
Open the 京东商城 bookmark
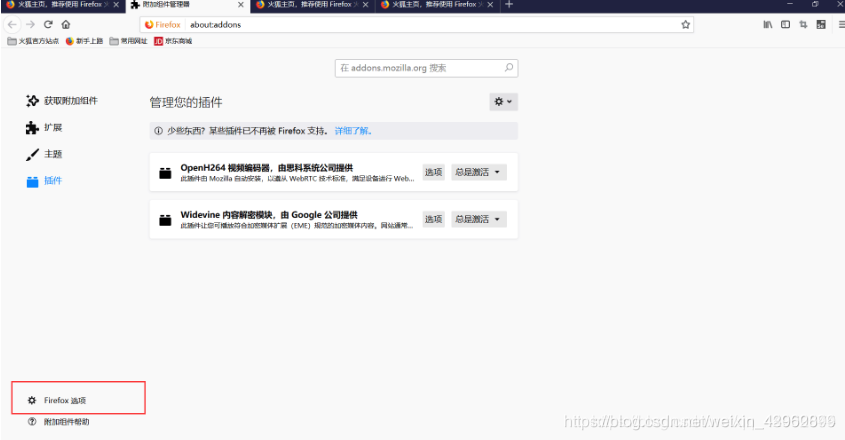pos(173,41)
